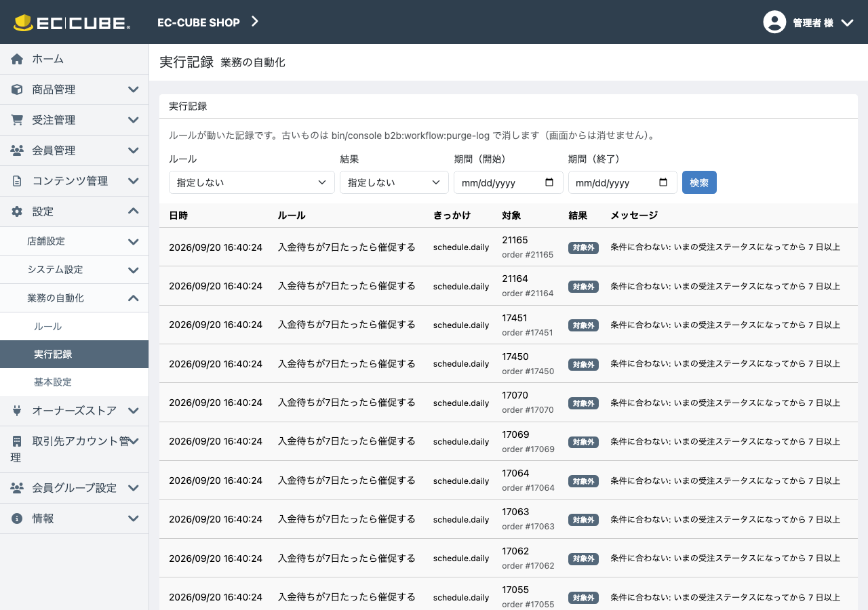Open the EC-CUBE SHOP link

click(x=199, y=22)
